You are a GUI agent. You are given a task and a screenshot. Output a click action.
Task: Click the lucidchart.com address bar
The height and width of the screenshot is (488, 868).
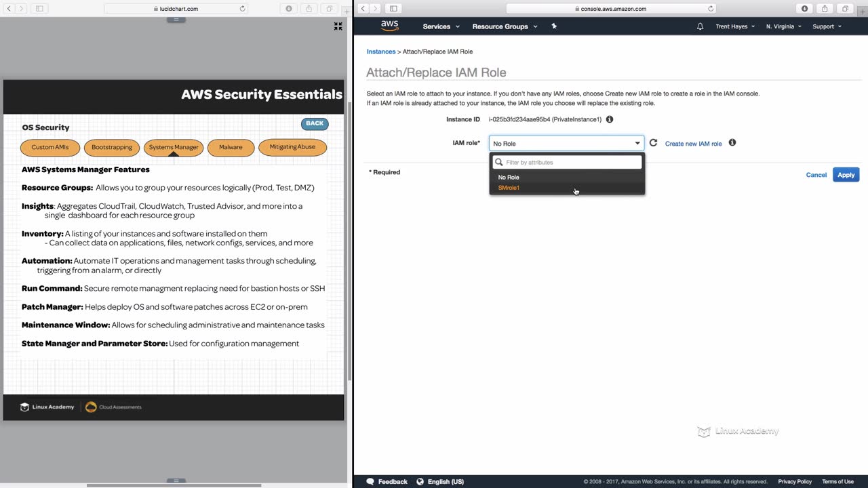click(x=176, y=9)
